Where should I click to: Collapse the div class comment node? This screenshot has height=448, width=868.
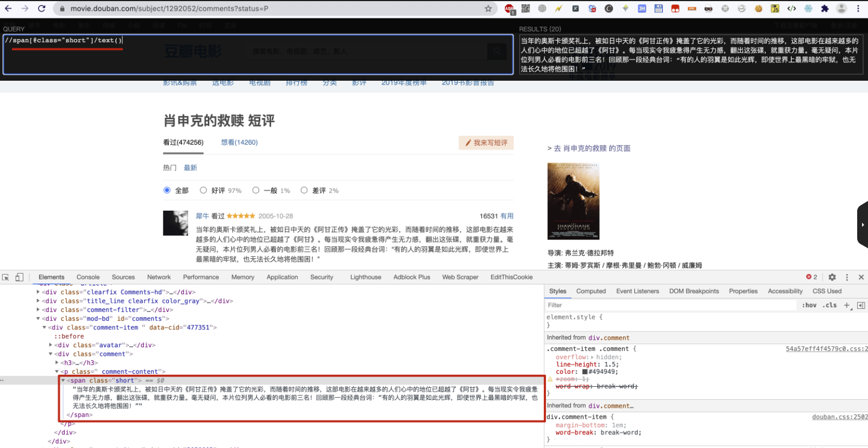(50, 354)
